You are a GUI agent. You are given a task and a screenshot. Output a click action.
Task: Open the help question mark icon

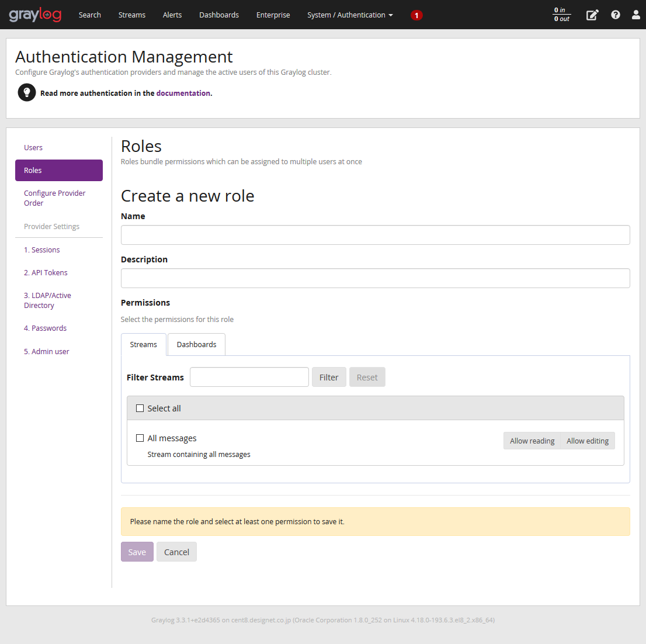pyautogui.click(x=616, y=15)
